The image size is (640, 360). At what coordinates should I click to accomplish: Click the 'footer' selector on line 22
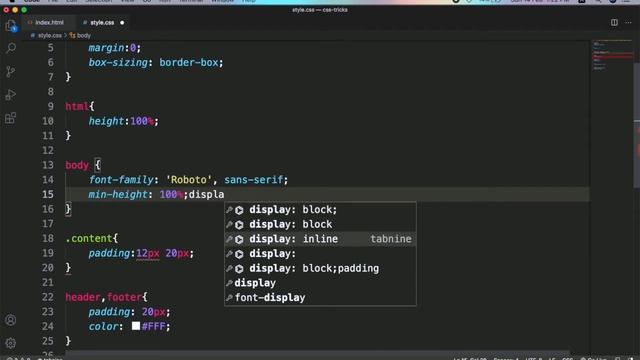(124, 297)
